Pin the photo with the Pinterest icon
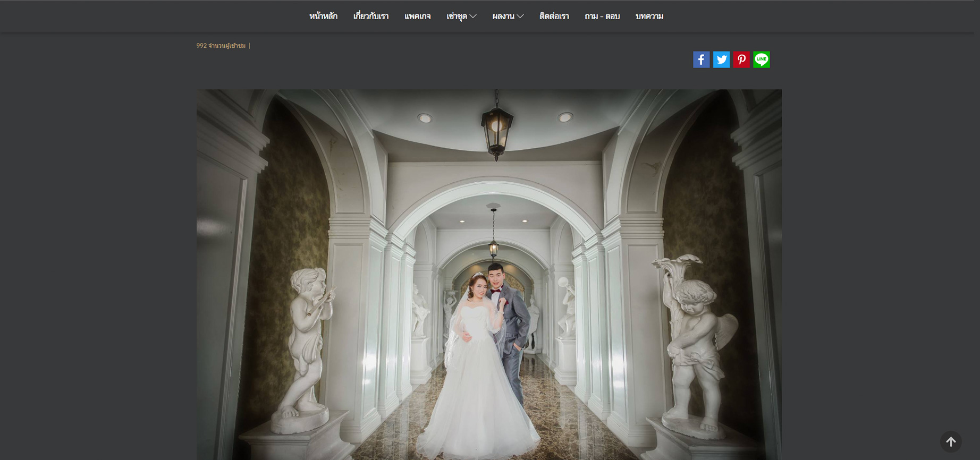The image size is (980, 460). point(741,59)
